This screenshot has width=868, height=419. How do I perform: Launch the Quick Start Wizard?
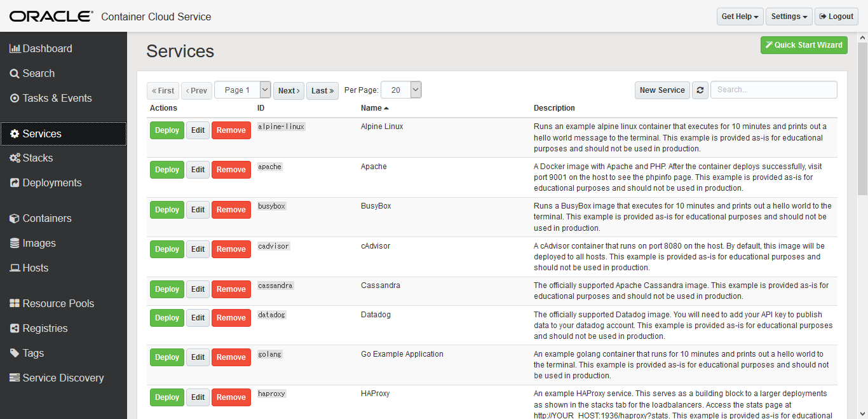coord(804,45)
